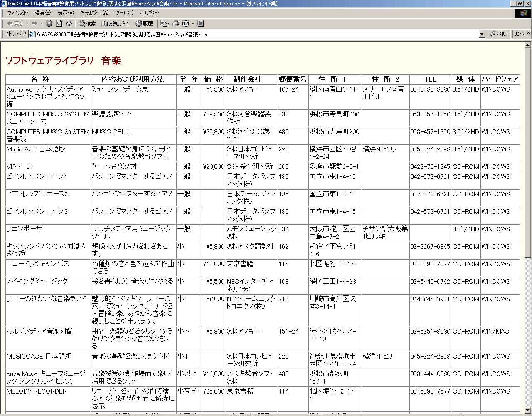Open the History (履歴) toolbar button

pyautogui.click(x=144, y=23)
